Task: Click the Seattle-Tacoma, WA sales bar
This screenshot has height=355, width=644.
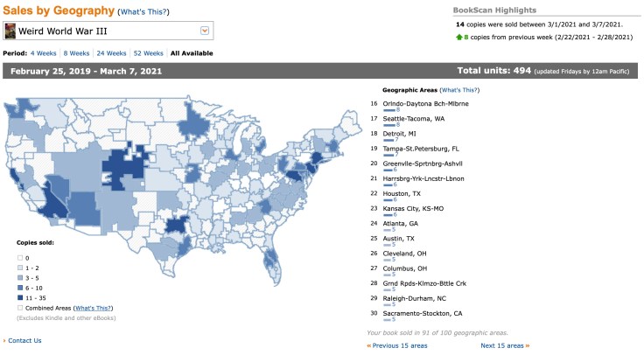Action: [x=391, y=125]
